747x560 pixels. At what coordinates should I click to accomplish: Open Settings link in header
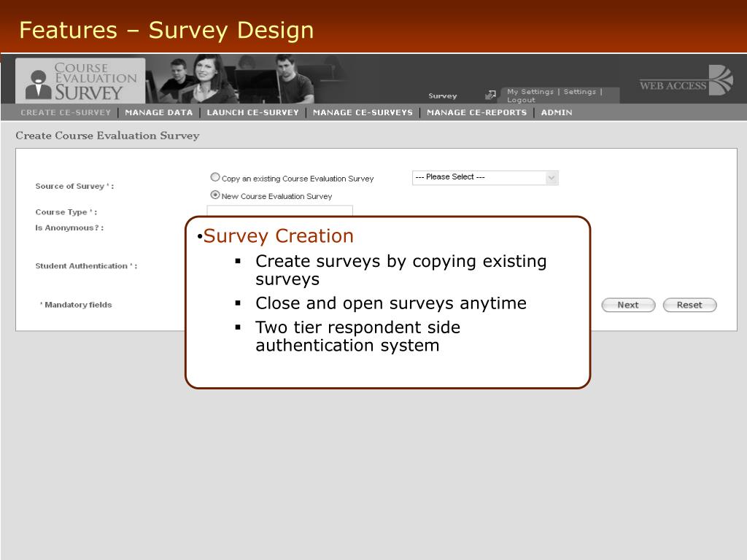pyautogui.click(x=580, y=91)
